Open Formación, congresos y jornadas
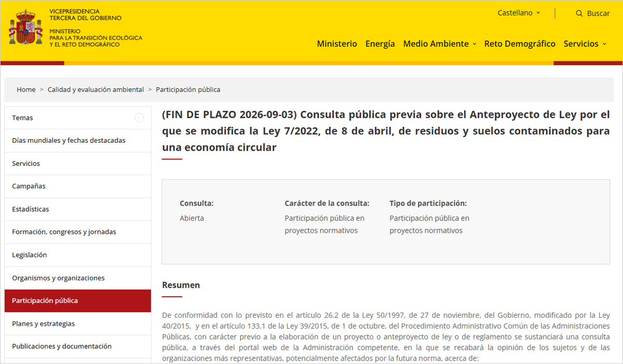The height and width of the screenshot is (364, 623). click(x=78, y=232)
